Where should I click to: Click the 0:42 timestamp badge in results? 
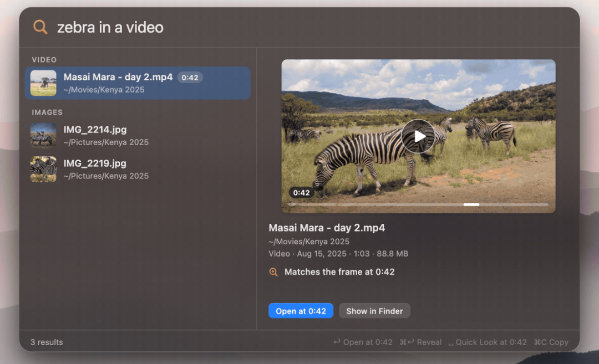190,78
